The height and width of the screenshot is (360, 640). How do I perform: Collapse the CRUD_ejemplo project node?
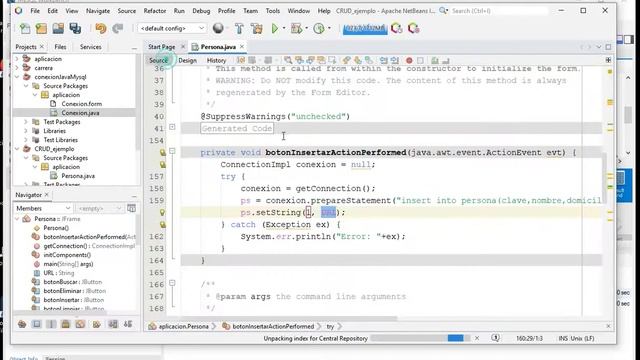(17, 149)
